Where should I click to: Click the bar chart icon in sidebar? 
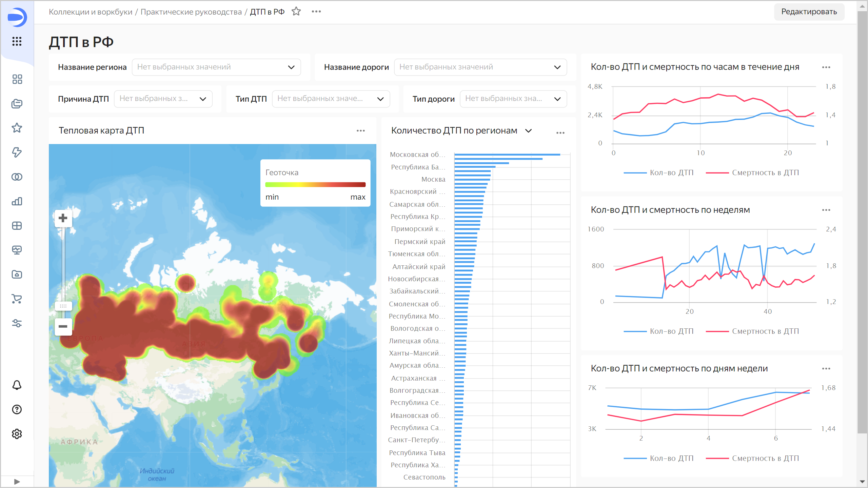pyautogui.click(x=17, y=201)
